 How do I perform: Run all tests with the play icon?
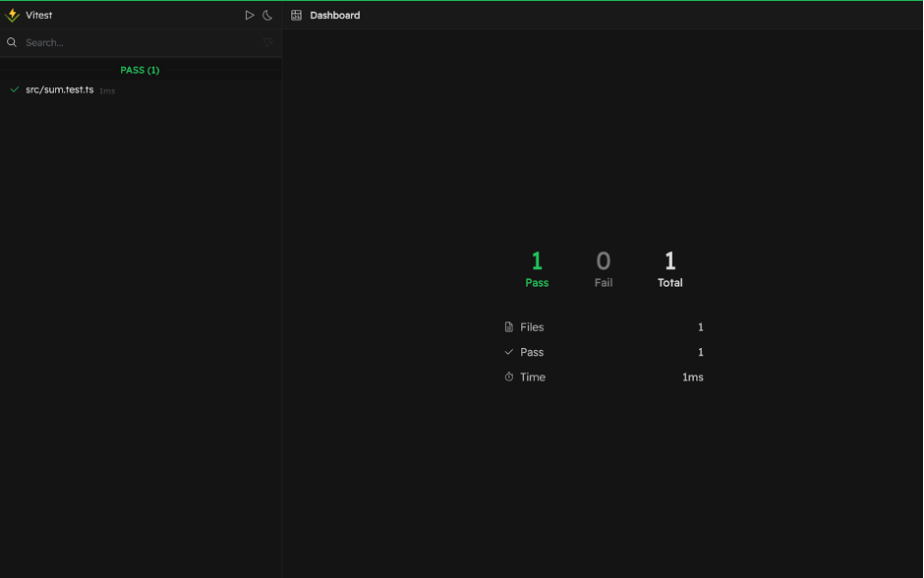[250, 16]
